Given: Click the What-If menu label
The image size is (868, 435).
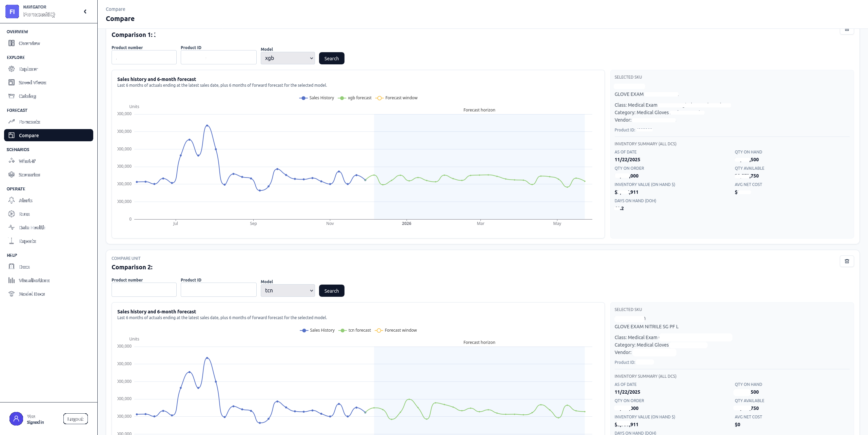Looking at the screenshot, I should [x=27, y=161].
